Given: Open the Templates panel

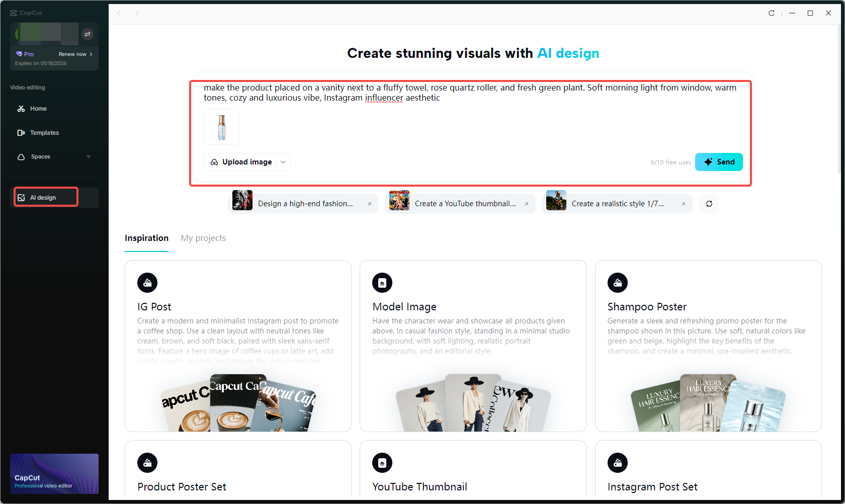Looking at the screenshot, I should [x=44, y=132].
